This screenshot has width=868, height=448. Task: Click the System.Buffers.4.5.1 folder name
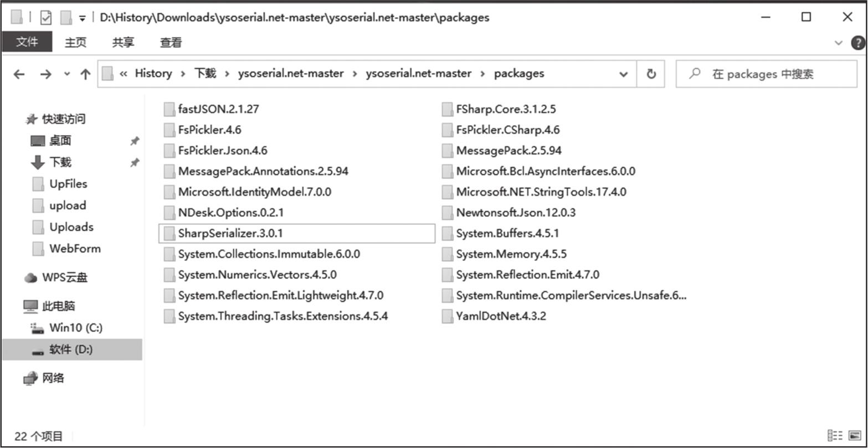(507, 234)
